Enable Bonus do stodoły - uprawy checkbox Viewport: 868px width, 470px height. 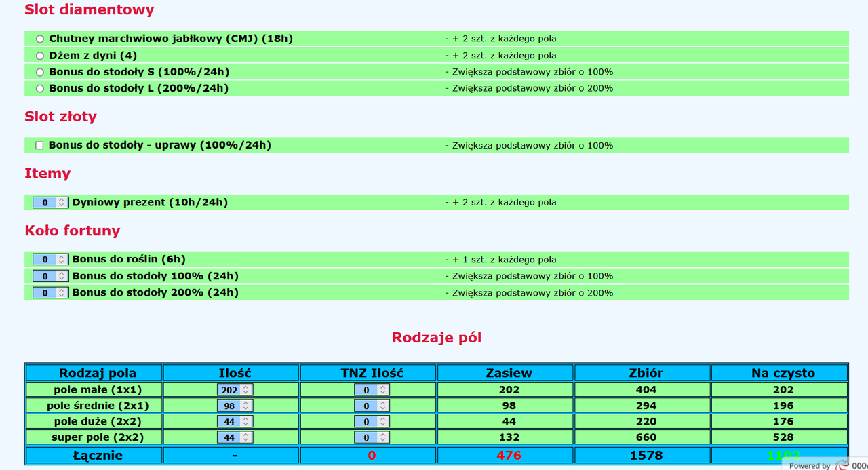point(39,145)
